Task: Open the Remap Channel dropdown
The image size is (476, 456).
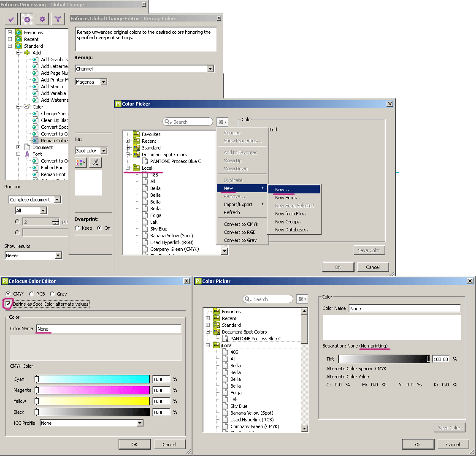Action: [211, 69]
